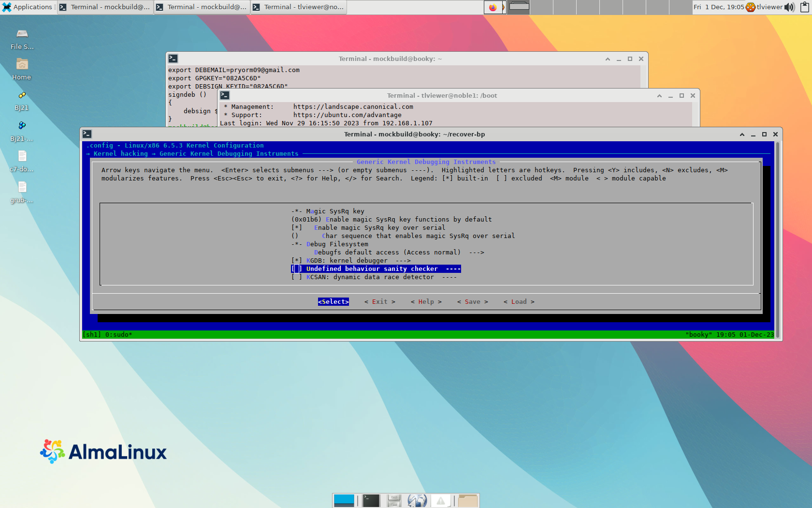Switch to tlviewer@noble1 terminal in taskbar
Image resolution: width=812 pixels, height=508 pixels.
(298, 7)
